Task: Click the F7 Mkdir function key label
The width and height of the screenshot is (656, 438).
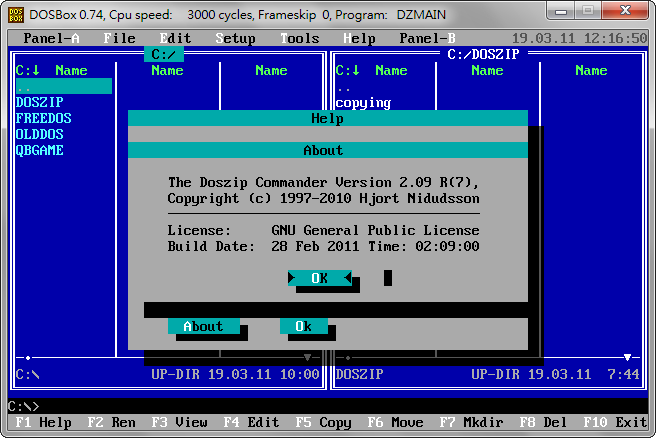Action: (472, 423)
